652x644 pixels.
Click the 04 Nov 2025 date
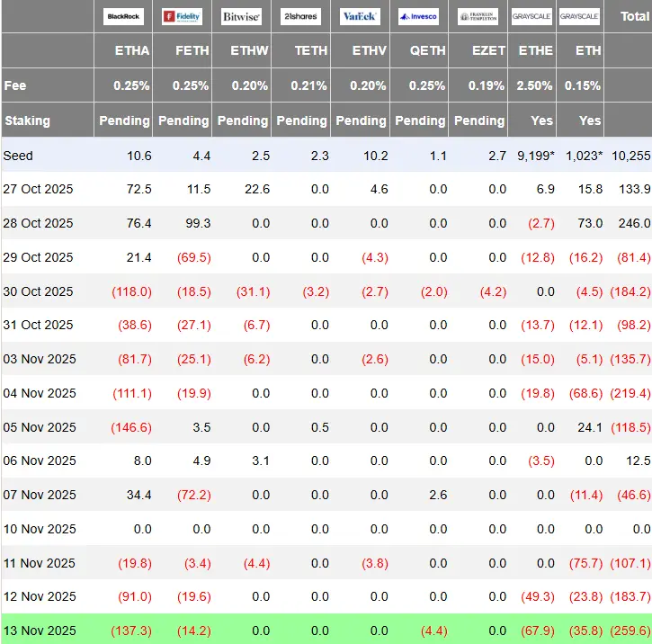[40, 393]
